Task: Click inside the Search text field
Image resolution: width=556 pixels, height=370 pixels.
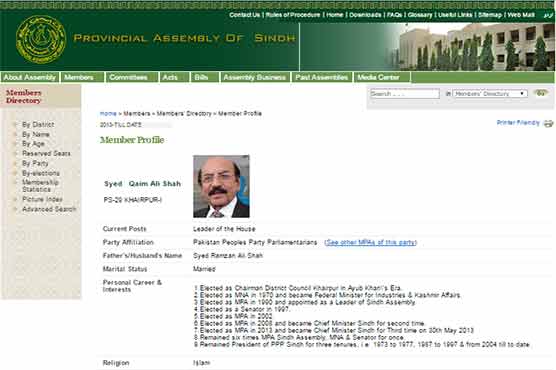Action: click(x=405, y=94)
